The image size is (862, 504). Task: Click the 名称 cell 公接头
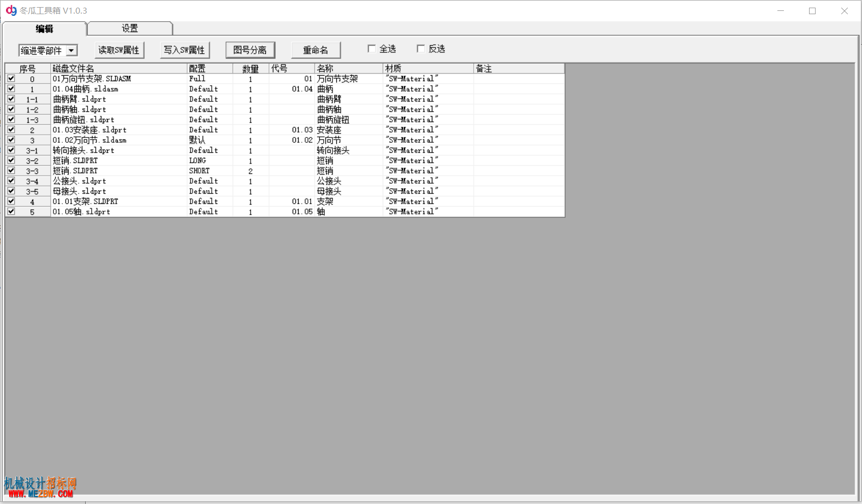tap(349, 181)
